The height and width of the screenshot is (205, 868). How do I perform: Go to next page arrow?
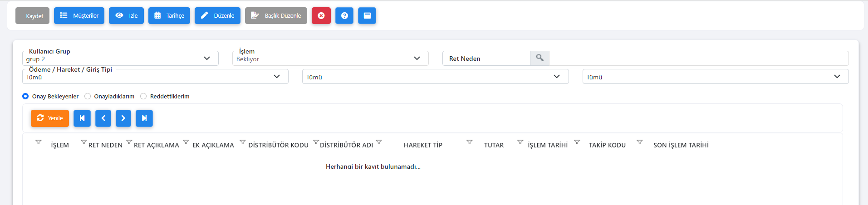click(x=123, y=118)
